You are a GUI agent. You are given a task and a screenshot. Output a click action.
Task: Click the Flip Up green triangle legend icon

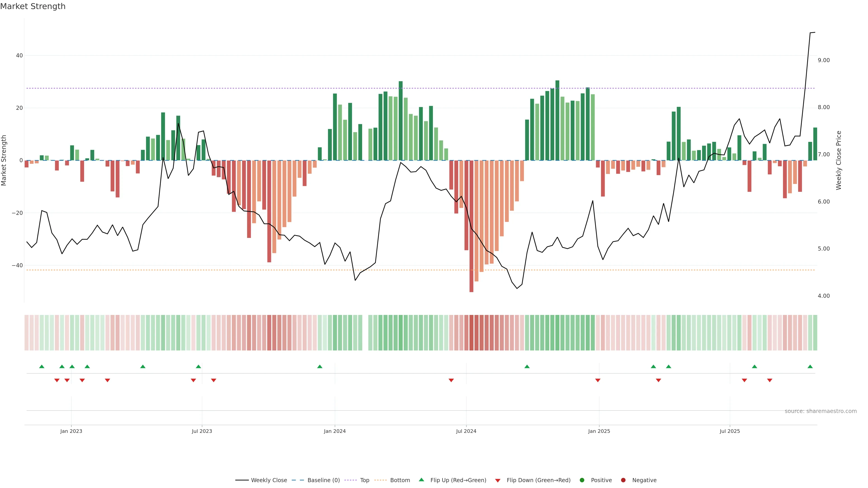pos(421,480)
